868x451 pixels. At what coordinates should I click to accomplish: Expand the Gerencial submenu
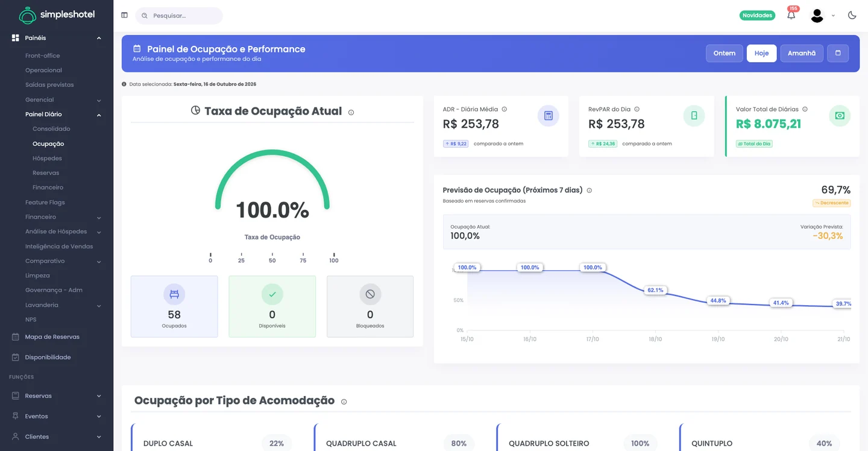[99, 100]
